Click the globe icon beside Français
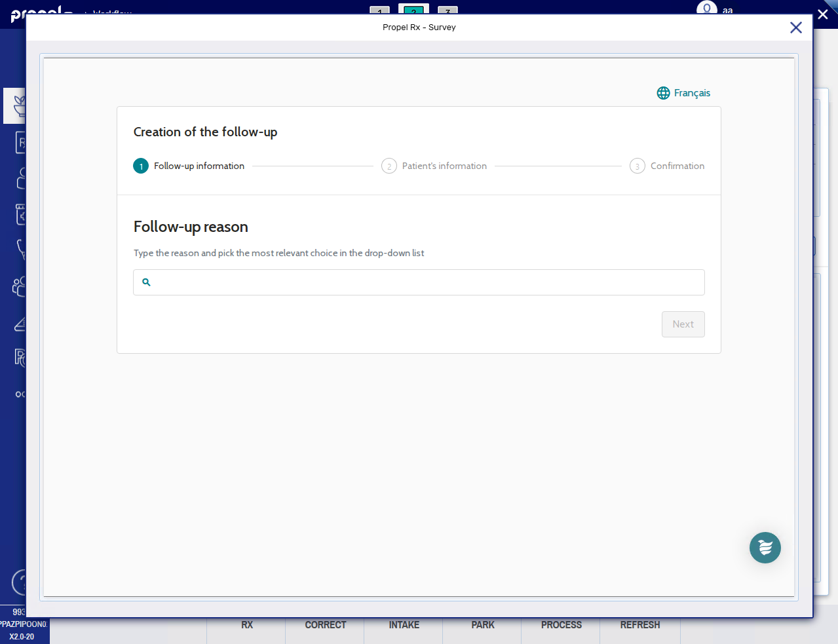838x644 pixels. (x=663, y=93)
